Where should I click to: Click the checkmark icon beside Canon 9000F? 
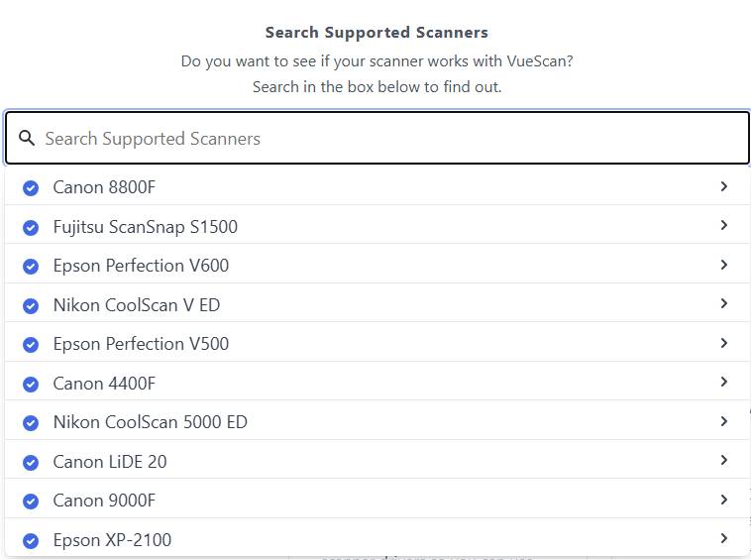tap(31, 502)
